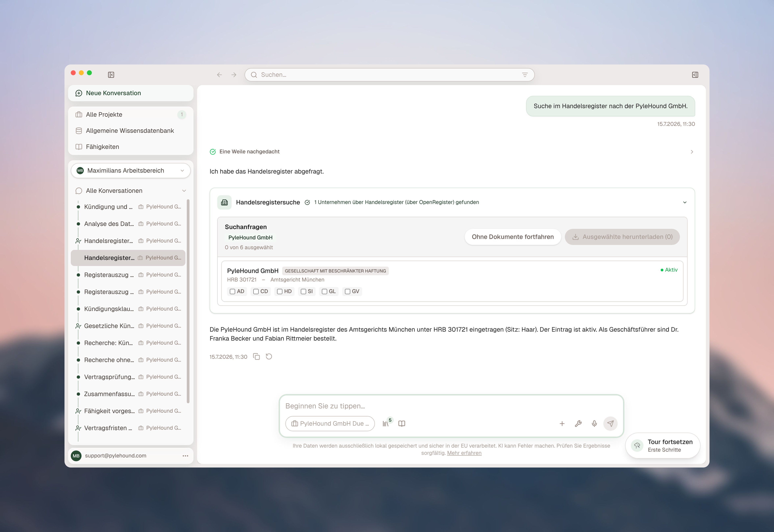Regenerate the assistant response

[x=269, y=357]
